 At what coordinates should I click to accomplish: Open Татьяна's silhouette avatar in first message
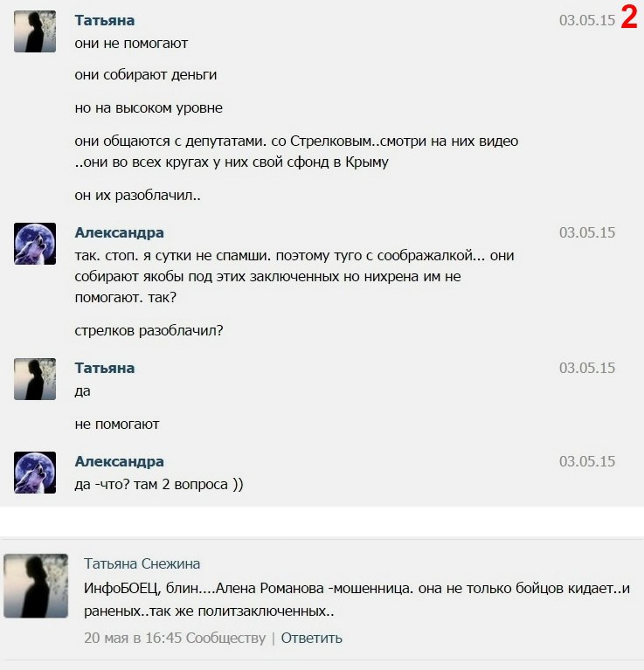click(35, 31)
